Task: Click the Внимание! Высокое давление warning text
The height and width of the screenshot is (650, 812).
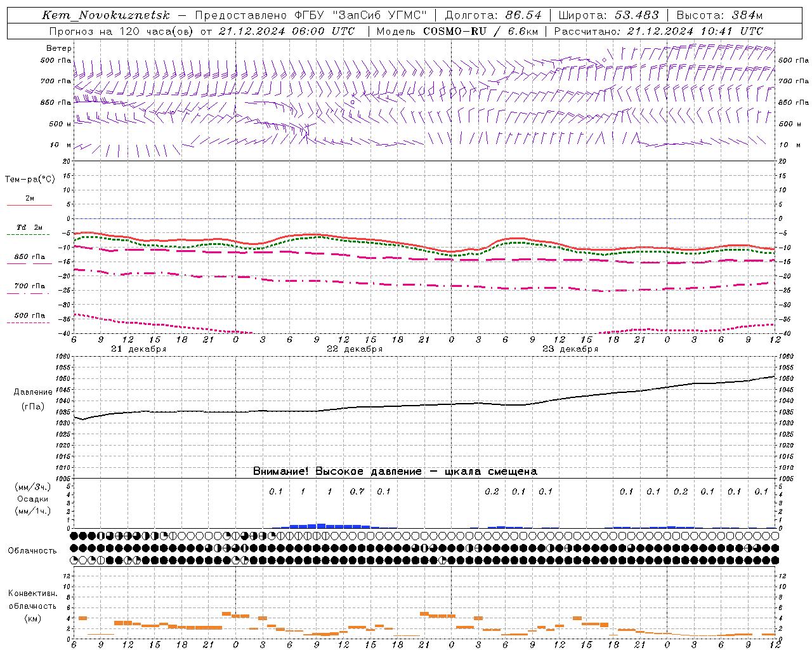Action: pos(395,471)
